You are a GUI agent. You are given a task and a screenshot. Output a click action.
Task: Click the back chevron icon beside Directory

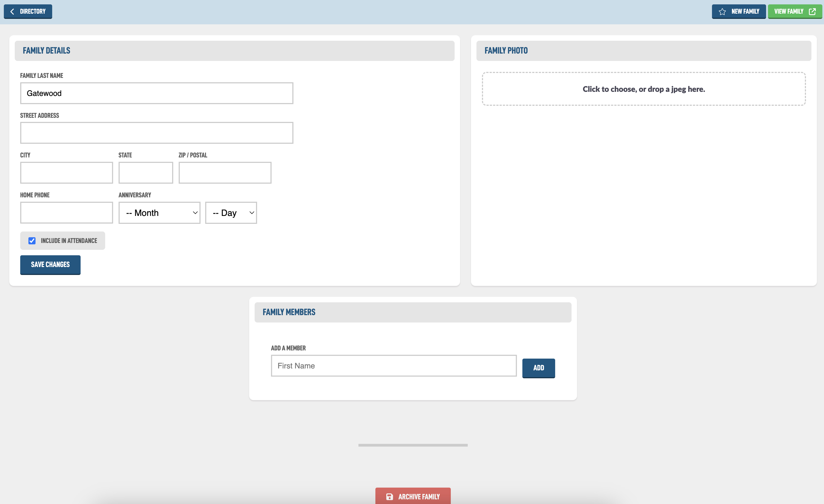[x=12, y=12]
